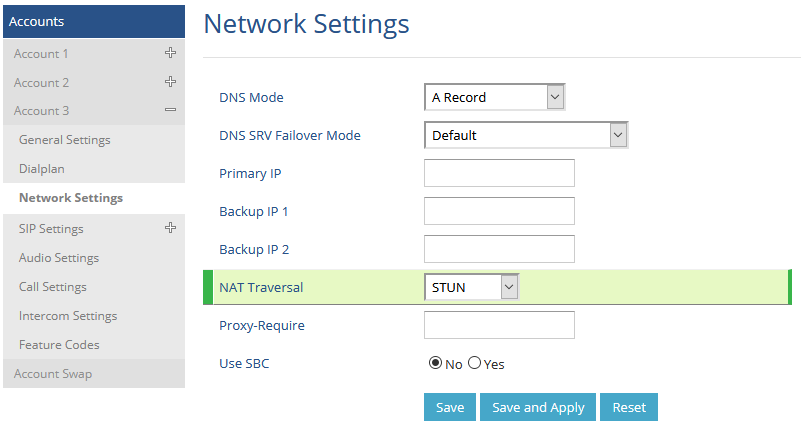The height and width of the screenshot is (431, 801).
Task: Expand Account 2 with plus icon
Action: 171,82
